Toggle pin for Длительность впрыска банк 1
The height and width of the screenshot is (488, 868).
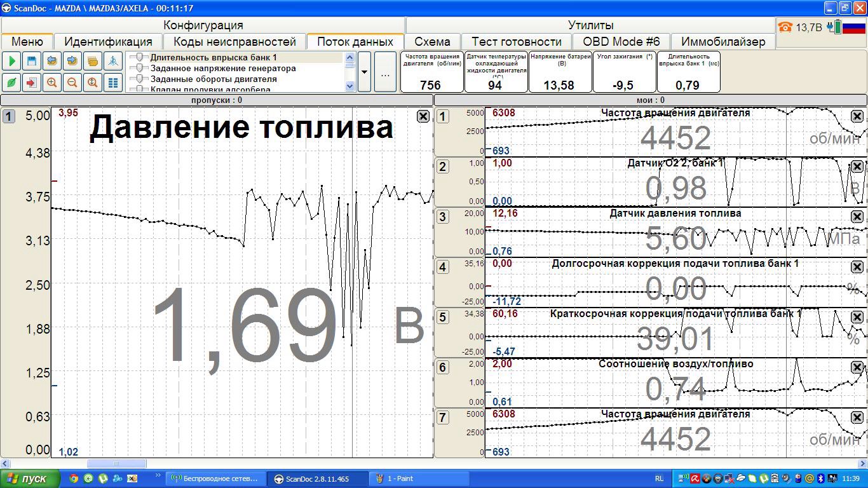139,57
